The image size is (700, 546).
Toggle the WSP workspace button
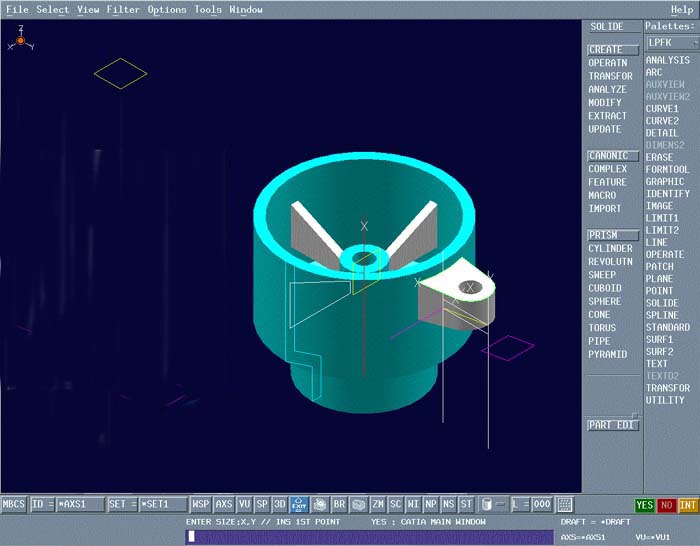click(201, 505)
